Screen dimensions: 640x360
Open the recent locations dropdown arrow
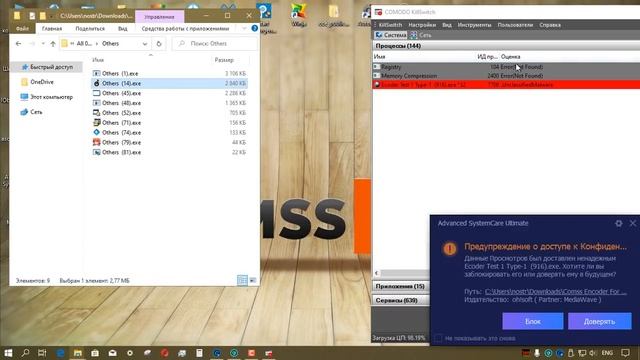pyautogui.click(x=43, y=43)
